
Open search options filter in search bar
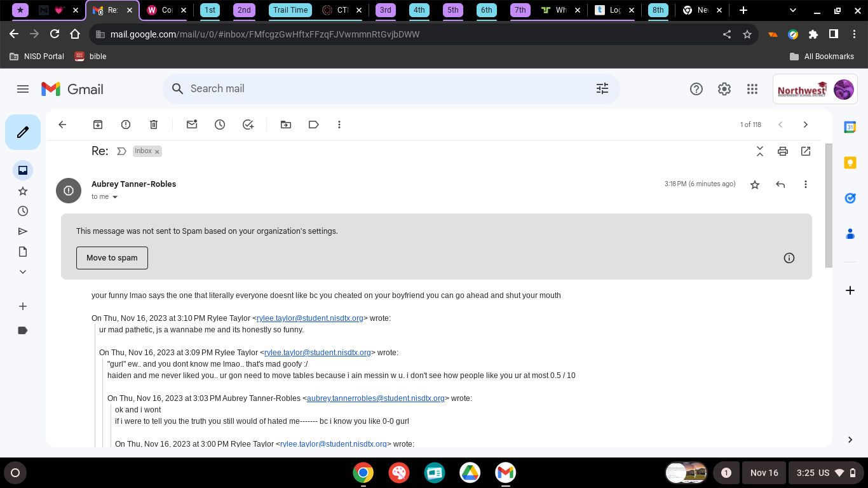click(x=602, y=89)
